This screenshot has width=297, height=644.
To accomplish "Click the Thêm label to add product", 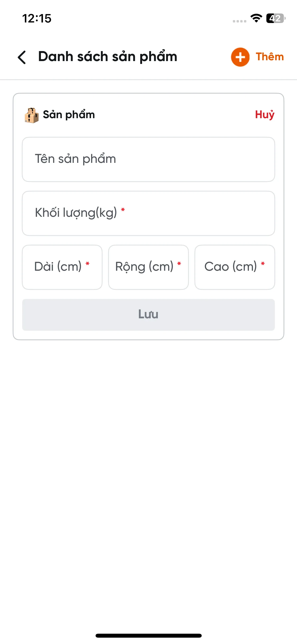I will [x=270, y=57].
